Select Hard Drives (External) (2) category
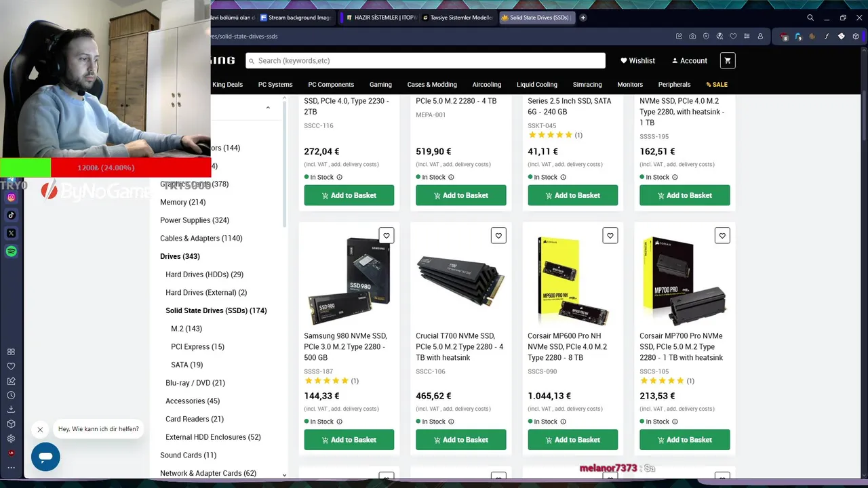 pyautogui.click(x=206, y=293)
